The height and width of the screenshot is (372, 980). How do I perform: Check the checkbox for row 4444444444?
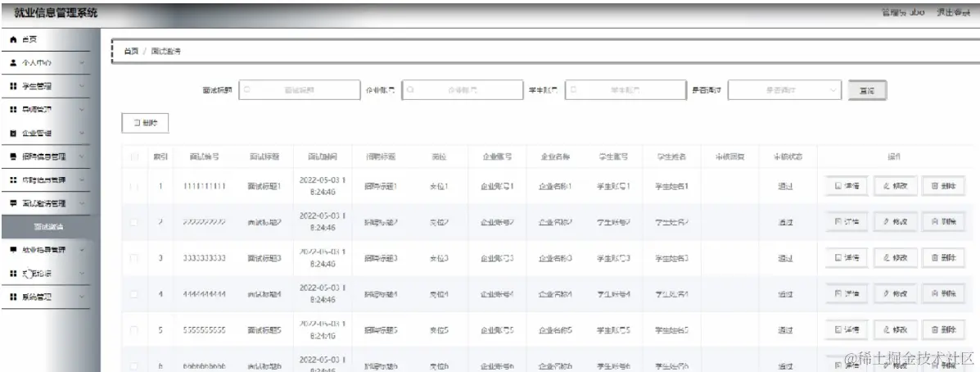134,293
